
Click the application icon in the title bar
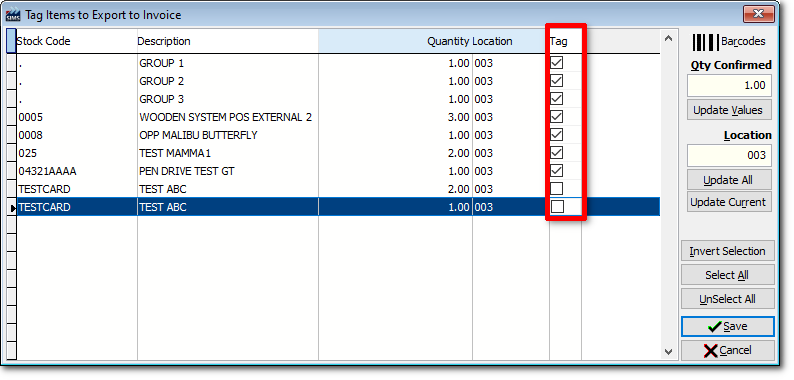(13, 15)
